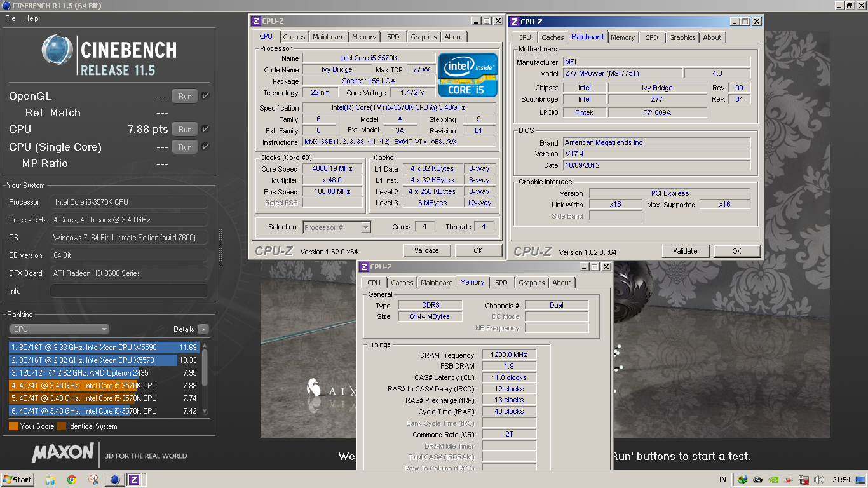
Task: Run the OpenGL benchmark
Action: [x=185, y=97]
